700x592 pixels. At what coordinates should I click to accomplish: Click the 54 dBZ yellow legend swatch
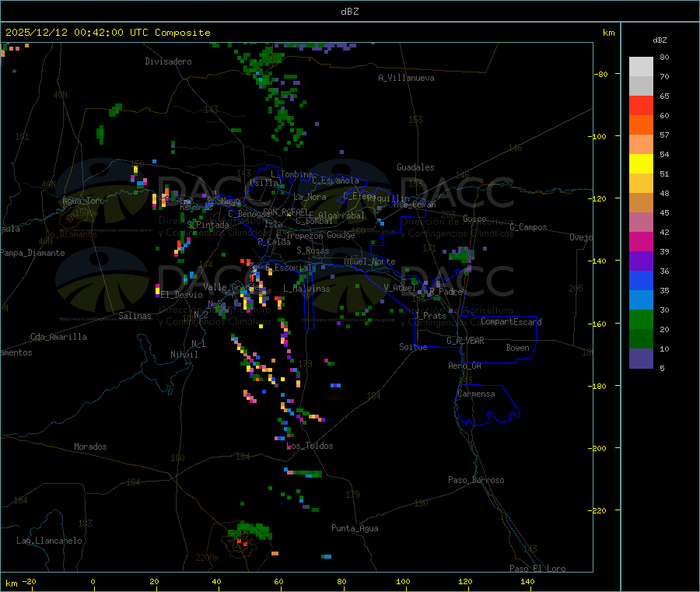click(641, 164)
